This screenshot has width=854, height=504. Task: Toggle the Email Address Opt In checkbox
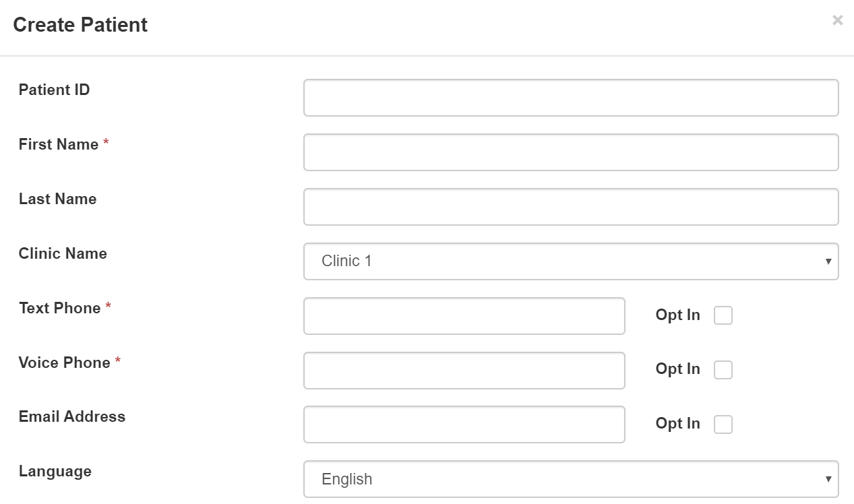click(723, 424)
